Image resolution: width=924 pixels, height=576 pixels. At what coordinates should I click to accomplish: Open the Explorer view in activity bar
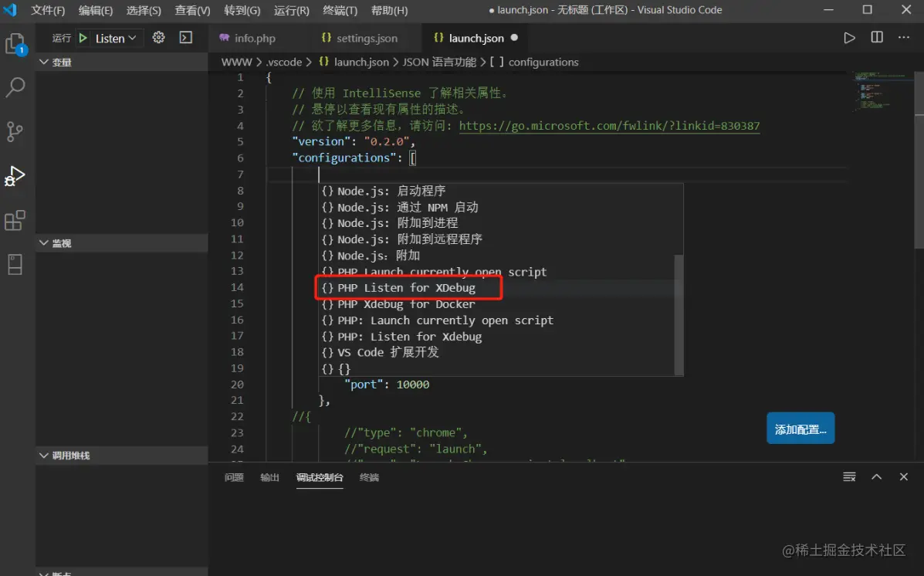click(15, 44)
